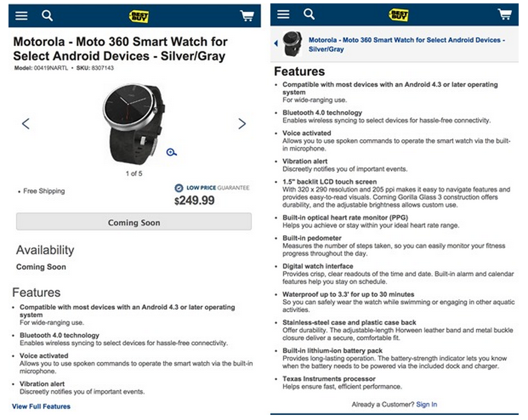Screen dimensions: 528x420
Task: Show previous product image with left chevron
Action: 26,124
